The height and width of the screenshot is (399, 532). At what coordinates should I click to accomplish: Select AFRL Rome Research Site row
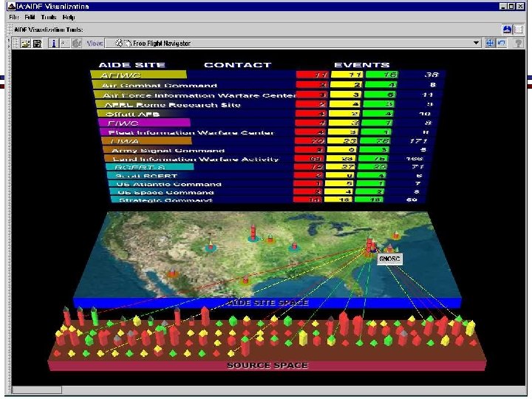point(269,104)
